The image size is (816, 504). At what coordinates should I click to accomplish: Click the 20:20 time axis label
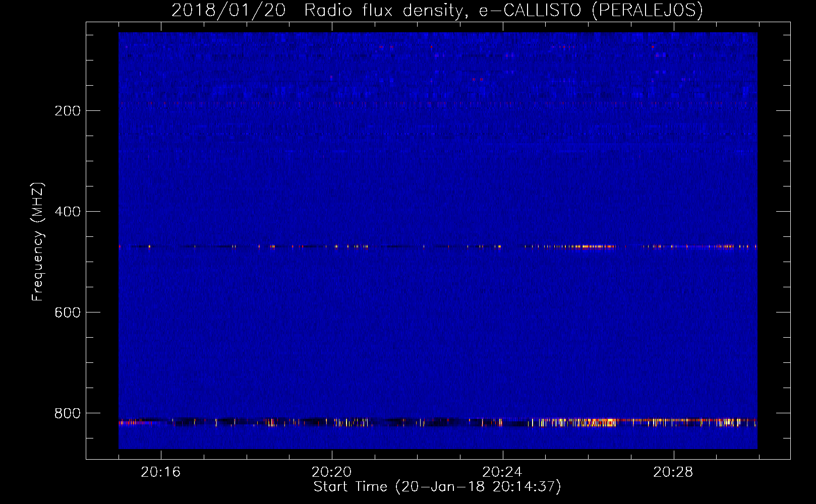coord(331,472)
